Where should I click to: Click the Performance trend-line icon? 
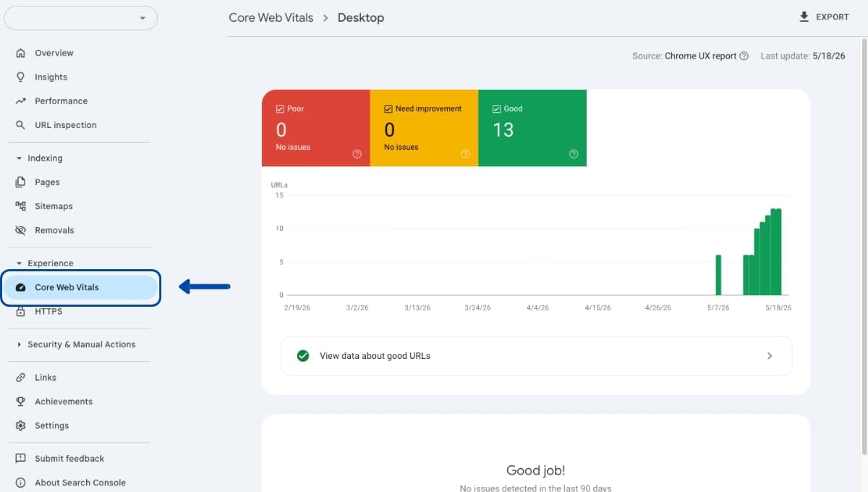point(20,101)
